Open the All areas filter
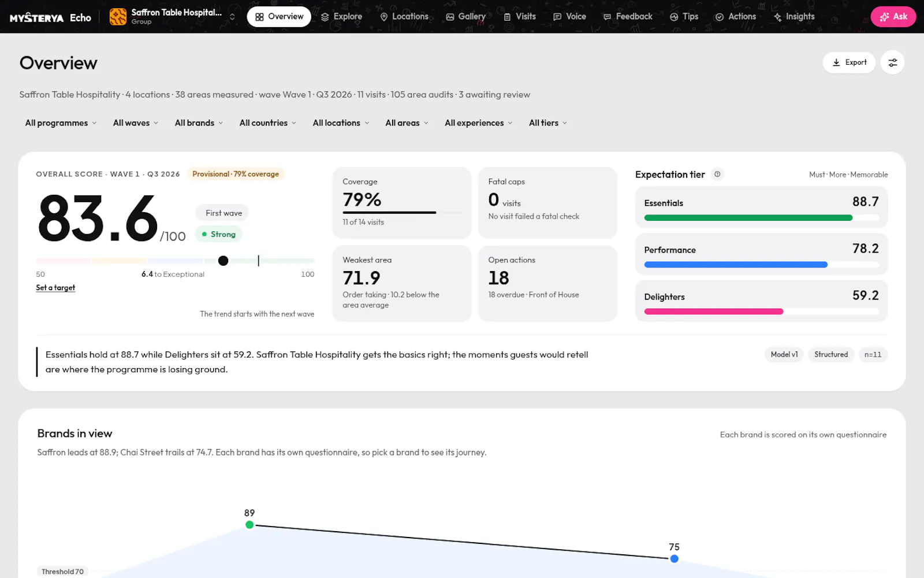 coord(407,123)
